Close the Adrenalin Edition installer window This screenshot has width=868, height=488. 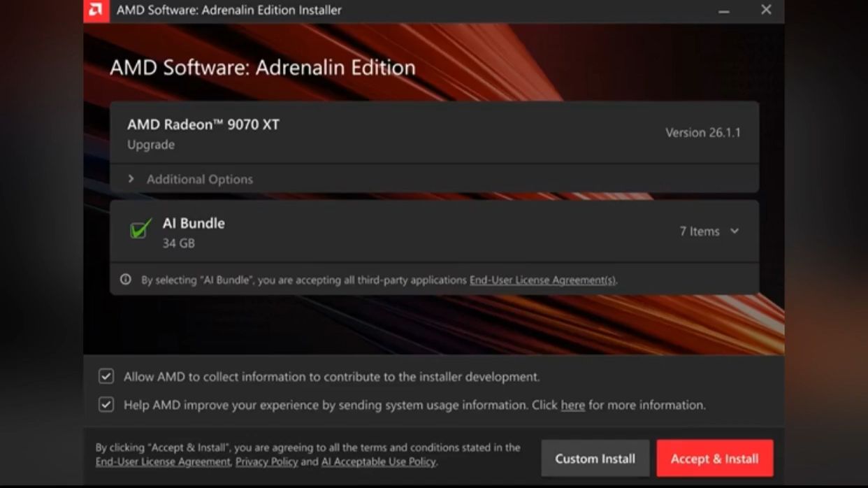766,10
